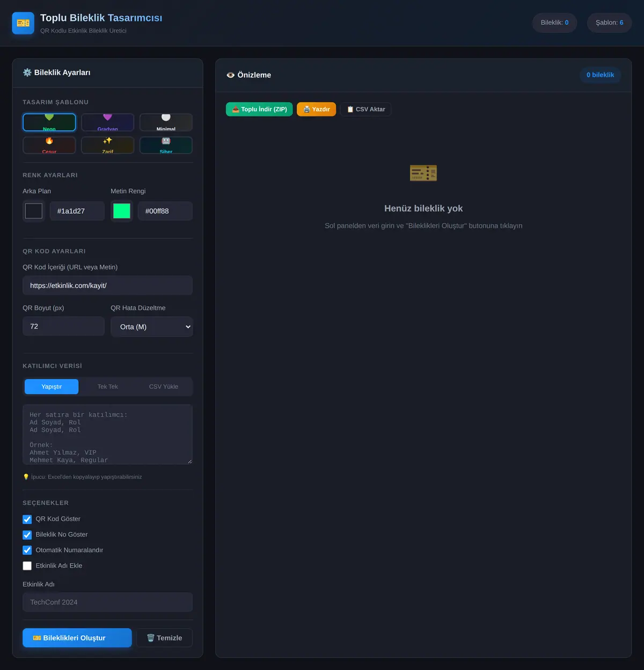Open the QR Hata Düzeltme dropdown
The image size is (644, 670).
[x=152, y=326]
